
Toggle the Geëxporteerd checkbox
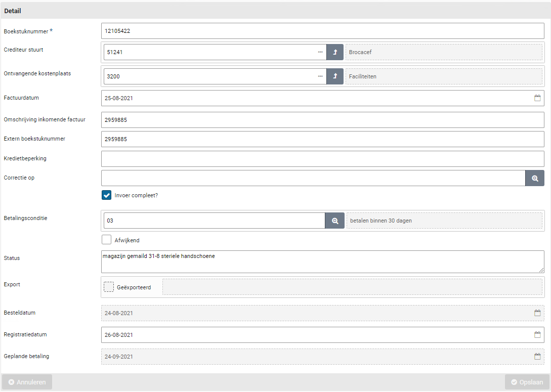109,287
